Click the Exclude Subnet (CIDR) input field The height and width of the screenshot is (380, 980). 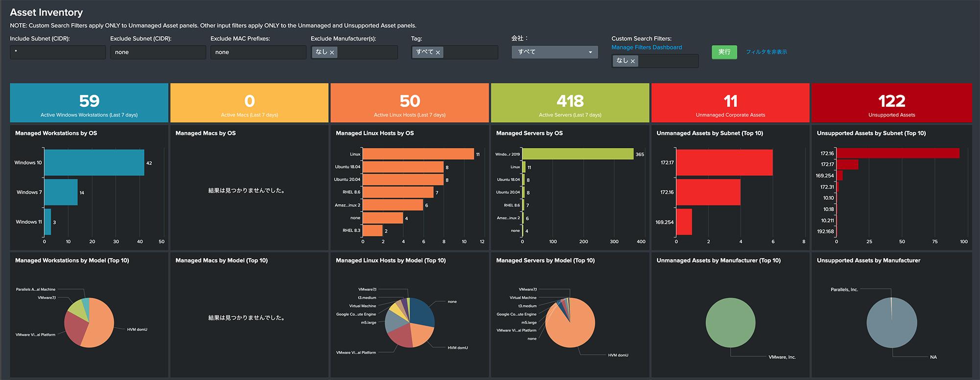pos(158,52)
